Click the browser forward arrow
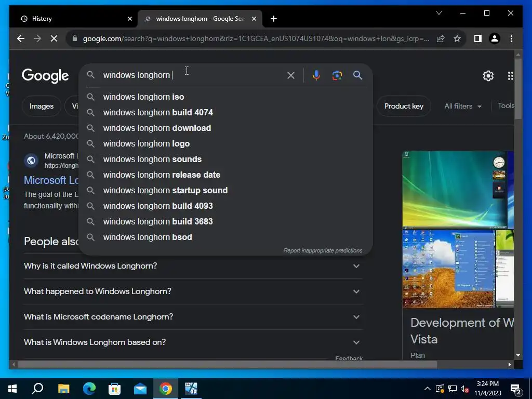The image size is (532, 399). (37, 38)
